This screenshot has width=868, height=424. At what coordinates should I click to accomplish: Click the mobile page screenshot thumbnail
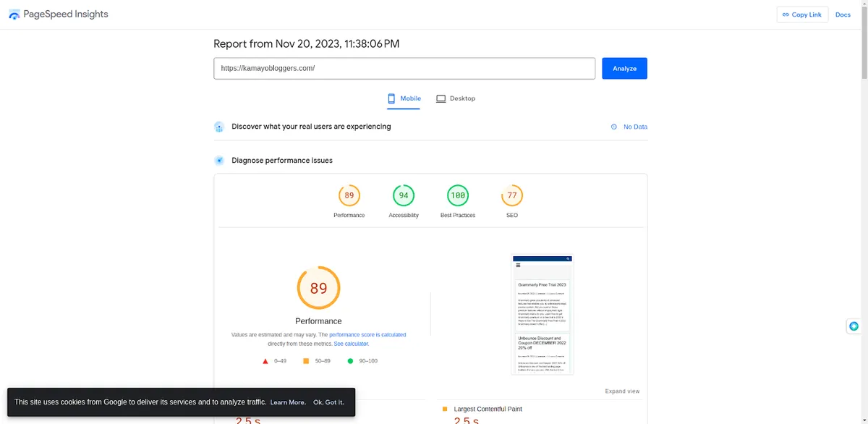tap(542, 314)
